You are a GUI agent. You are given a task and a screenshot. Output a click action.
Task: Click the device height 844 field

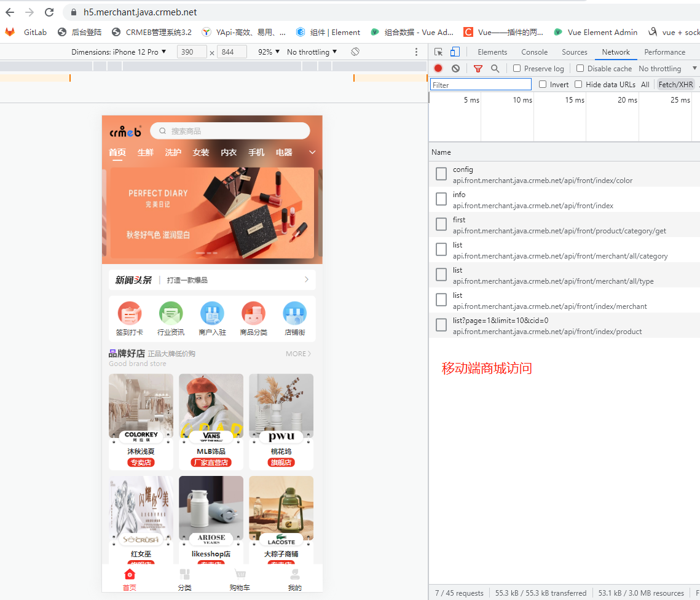pyautogui.click(x=232, y=52)
